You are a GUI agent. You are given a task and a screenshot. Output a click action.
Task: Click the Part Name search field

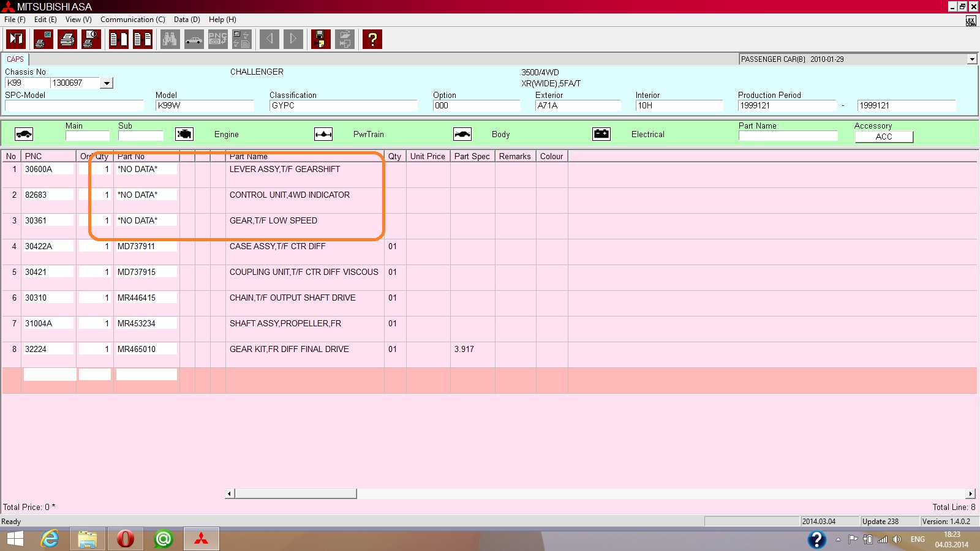[x=788, y=136]
